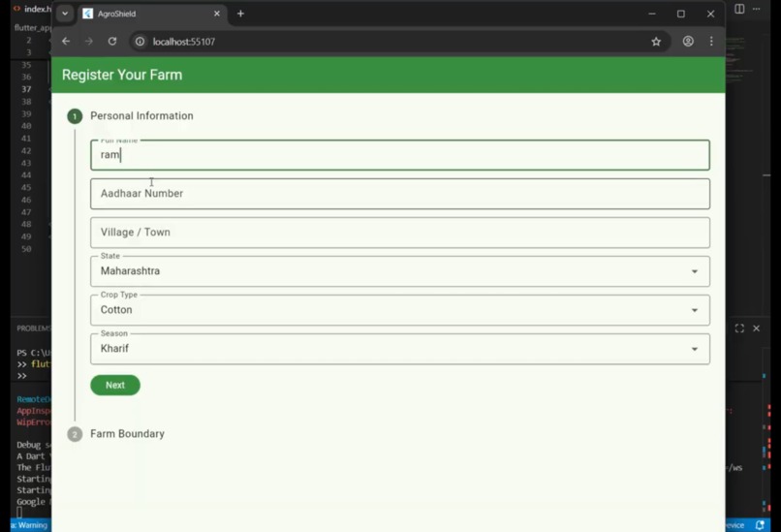The image size is (781, 532).
Task: Click the Aadhaar Number field
Action: 400,194
